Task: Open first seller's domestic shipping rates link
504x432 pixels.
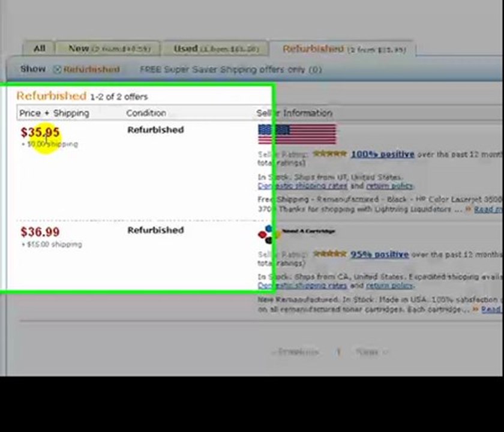Action: 302,186
